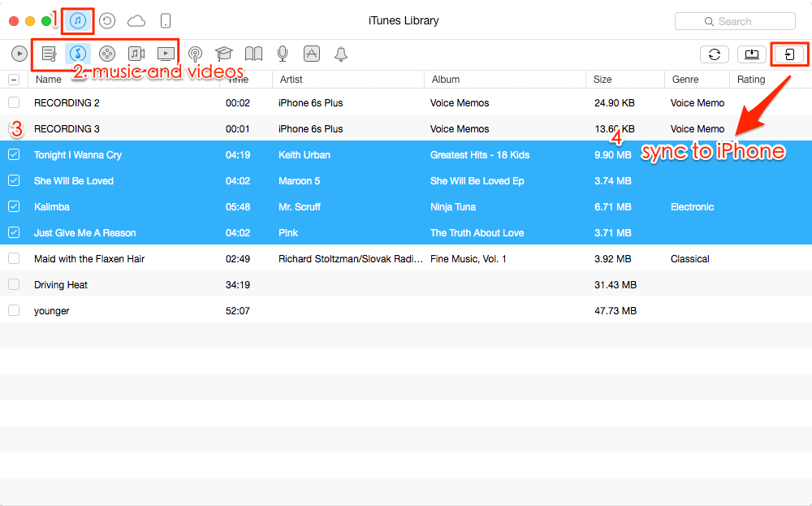Uncheck the Just Give Me A Reason checkbox
Image resolution: width=812 pixels, height=506 pixels.
click(x=14, y=232)
